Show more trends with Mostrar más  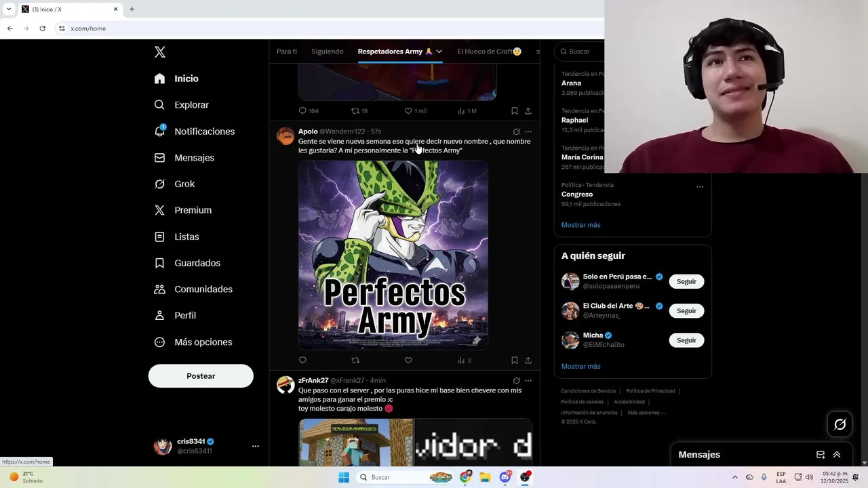(x=580, y=225)
